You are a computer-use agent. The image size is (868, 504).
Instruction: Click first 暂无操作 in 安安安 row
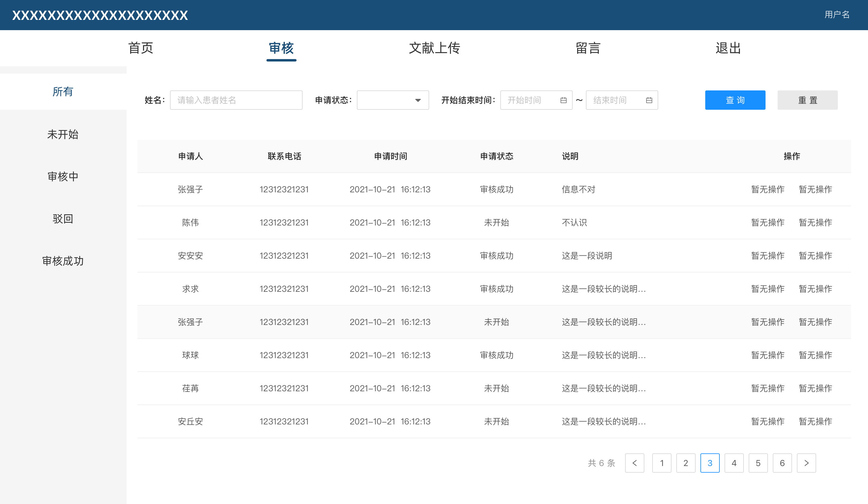(768, 256)
